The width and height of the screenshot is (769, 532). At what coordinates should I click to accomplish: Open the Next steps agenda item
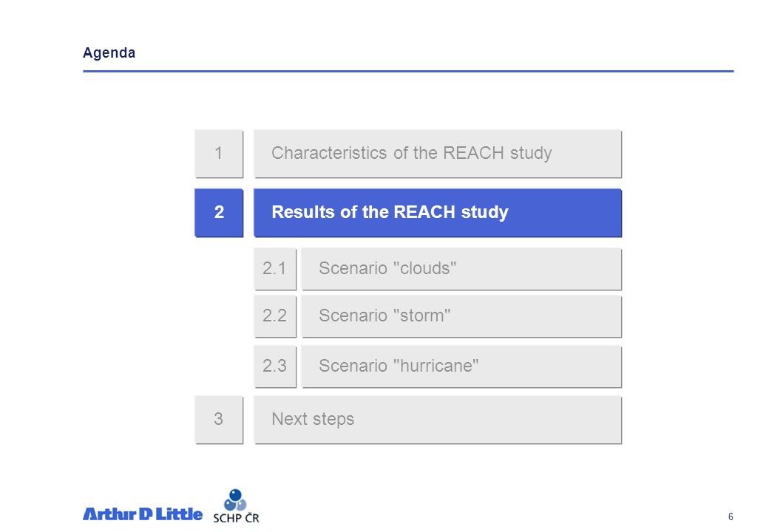tap(438, 420)
